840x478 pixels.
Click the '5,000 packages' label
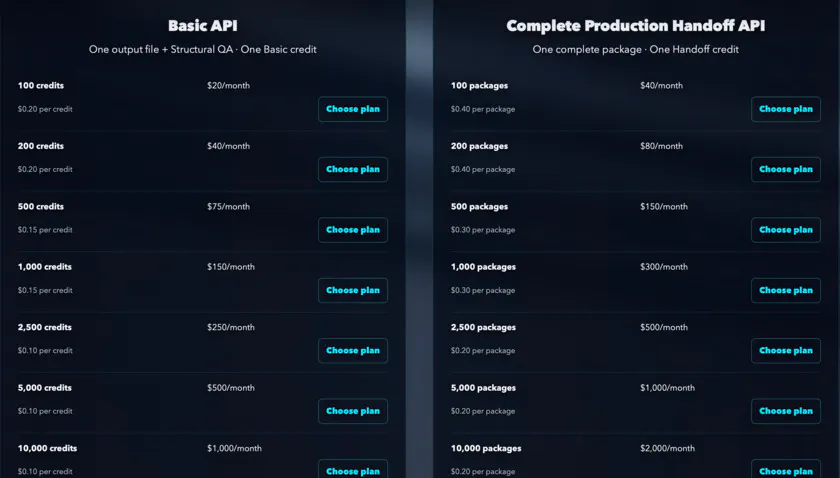tap(483, 388)
